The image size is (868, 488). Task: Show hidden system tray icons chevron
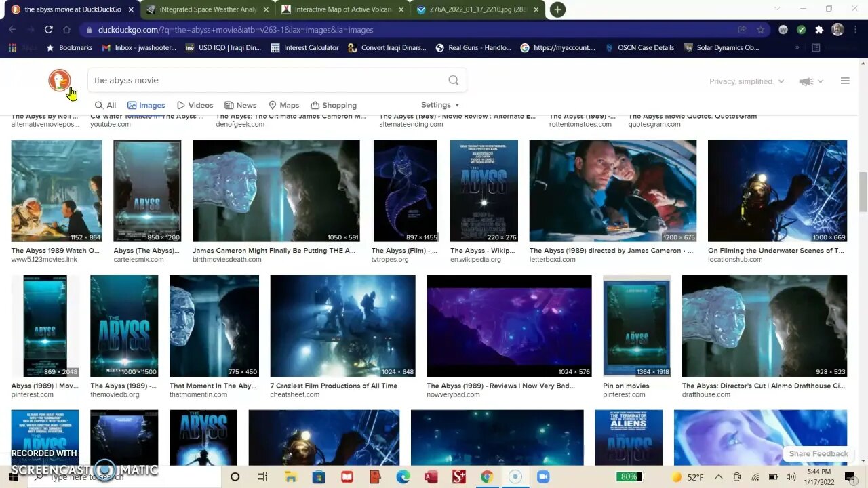[x=719, y=477]
